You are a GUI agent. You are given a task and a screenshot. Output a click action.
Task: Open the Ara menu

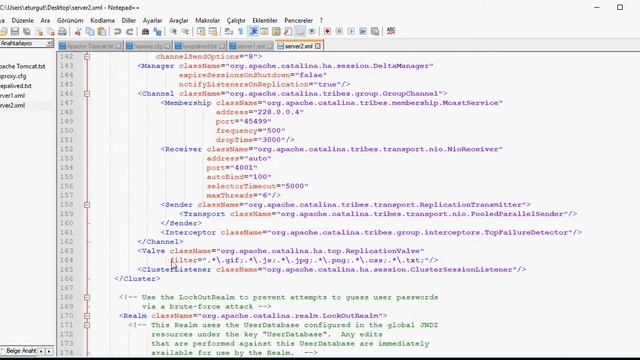coord(45,20)
